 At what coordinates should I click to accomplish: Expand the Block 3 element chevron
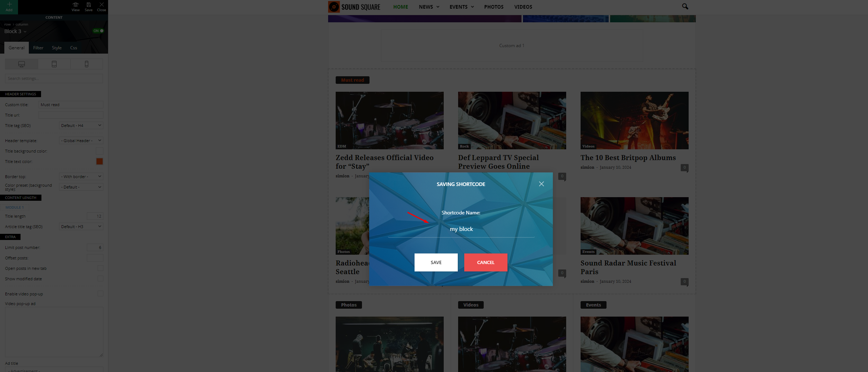(25, 32)
